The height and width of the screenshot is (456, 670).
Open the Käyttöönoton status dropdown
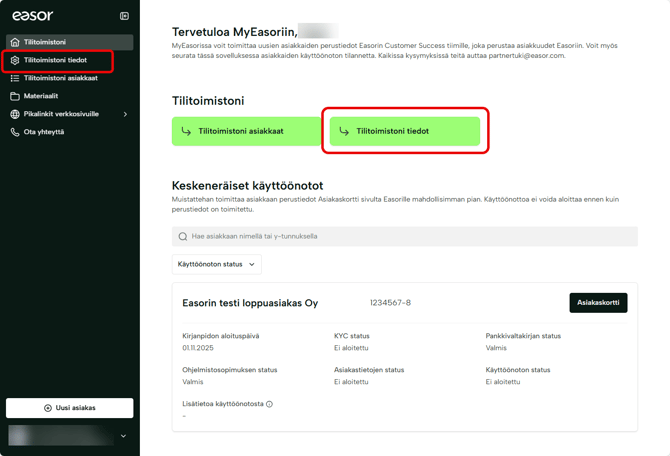click(216, 264)
